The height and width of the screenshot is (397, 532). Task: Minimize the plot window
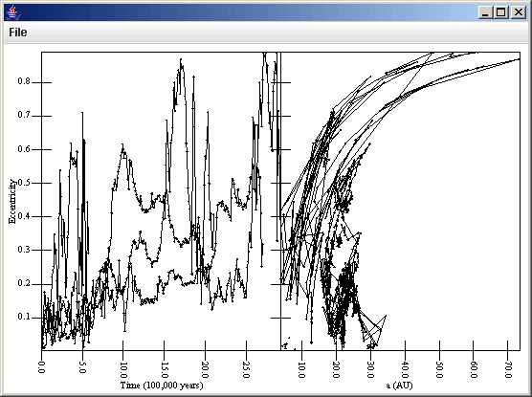(x=485, y=12)
